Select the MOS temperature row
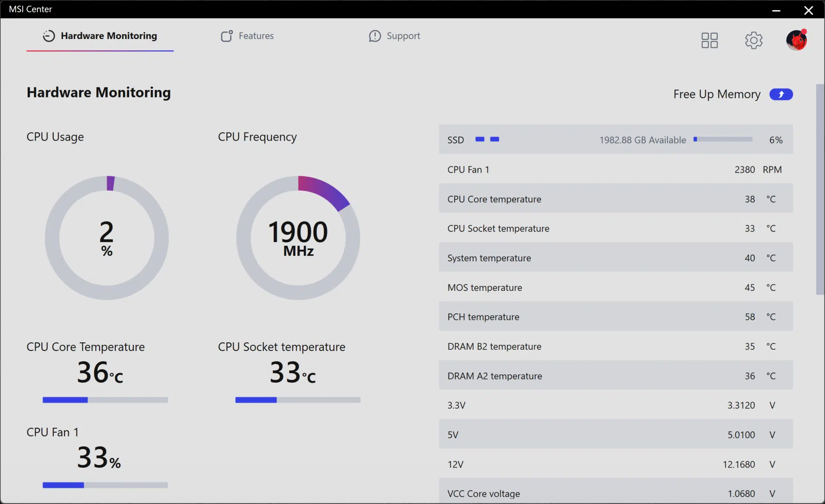The width and height of the screenshot is (825, 504). click(616, 287)
